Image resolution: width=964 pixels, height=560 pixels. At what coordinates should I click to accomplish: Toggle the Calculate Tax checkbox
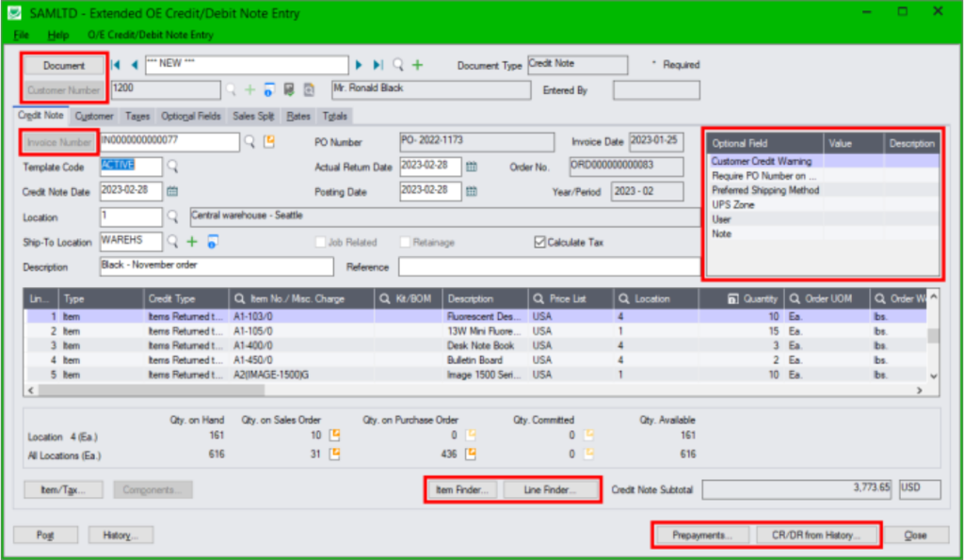[x=539, y=242]
